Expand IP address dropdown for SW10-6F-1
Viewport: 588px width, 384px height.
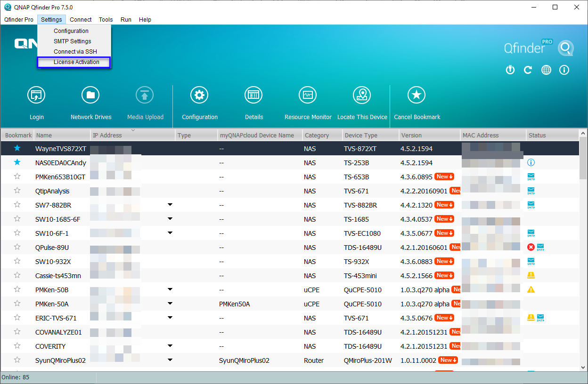pyautogui.click(x=170, y=233)
